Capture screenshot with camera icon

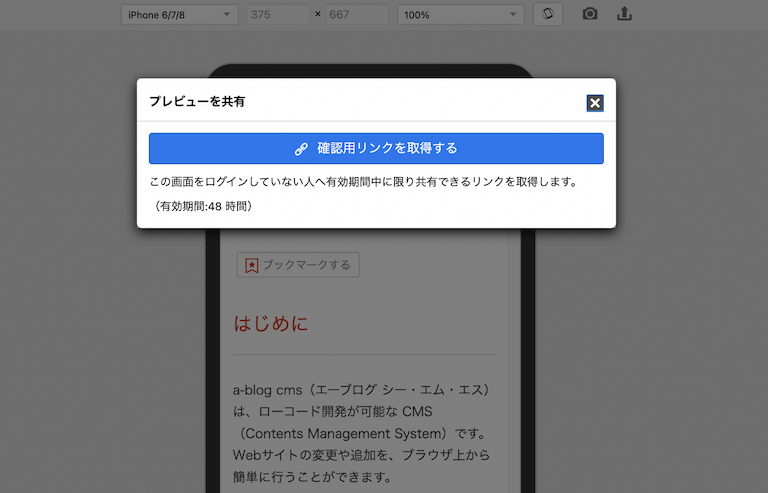point(590,14)
